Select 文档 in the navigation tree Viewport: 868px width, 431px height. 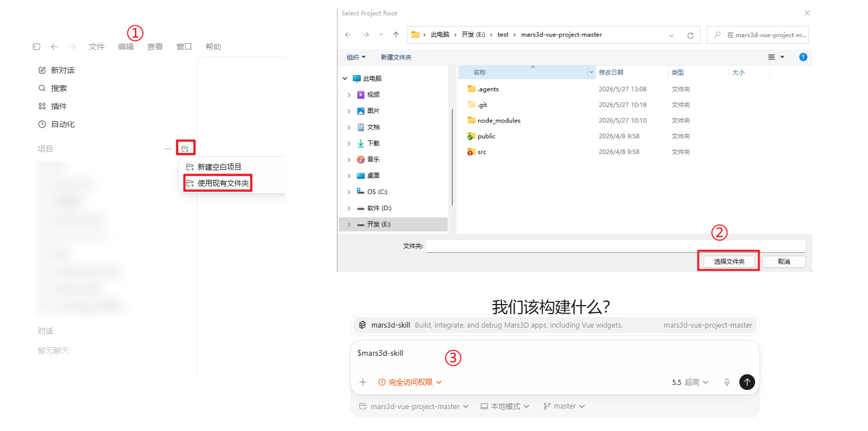click(374, 127)
